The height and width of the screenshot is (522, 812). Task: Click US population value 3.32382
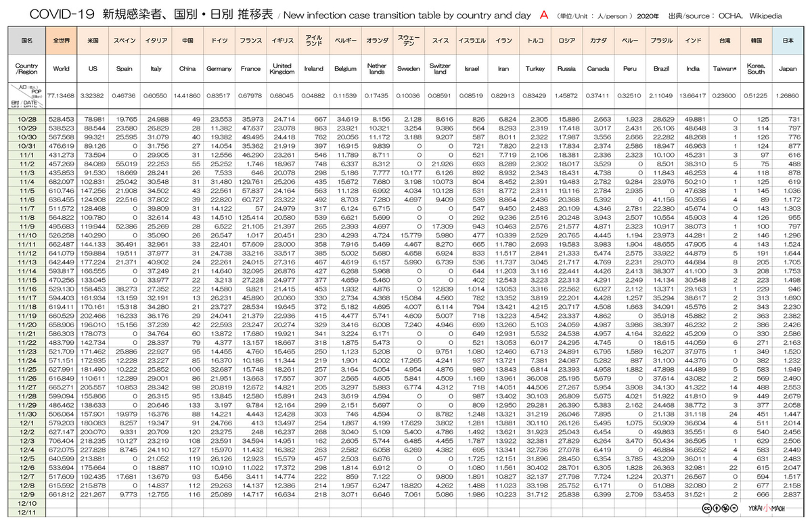click(94, 96)
